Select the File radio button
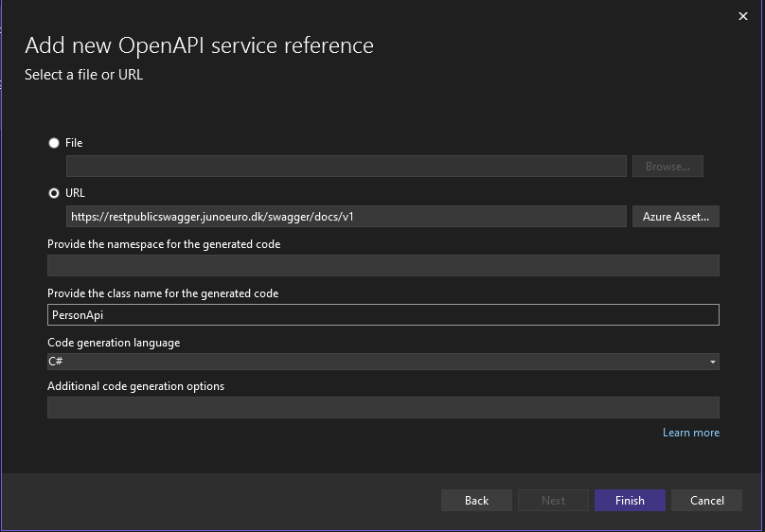Viewport: 765px width, 532px height. [54, 143]
